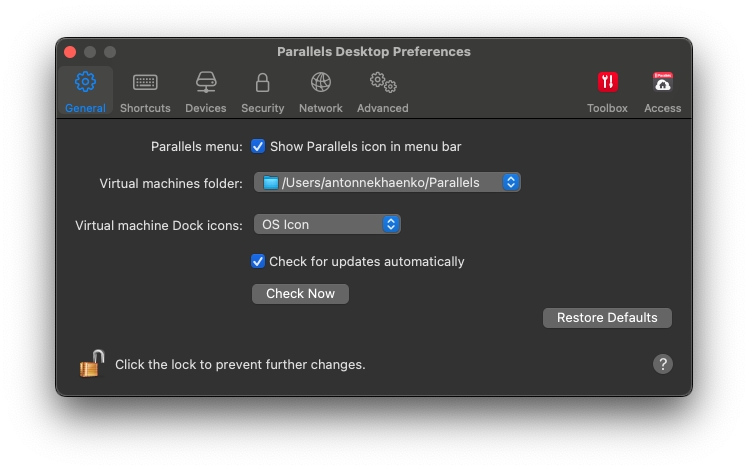Click the Parallels Desktop Preferences title bar
The height and width of the screenshot is (470, 748).
pos(374,52)
